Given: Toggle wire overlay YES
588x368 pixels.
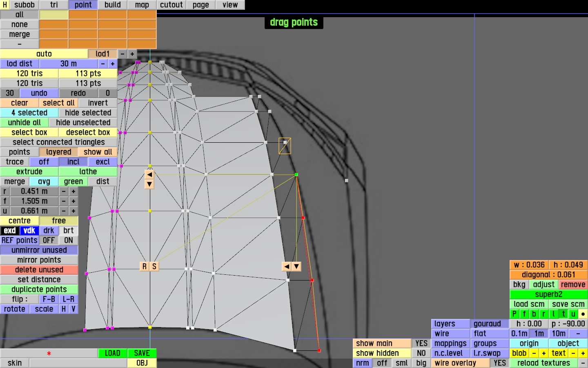Looking at the screenshot, I should tap(500, 363).
